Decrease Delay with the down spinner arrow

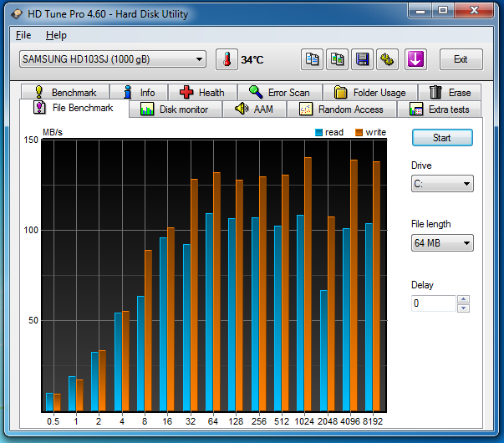(464, 308)
